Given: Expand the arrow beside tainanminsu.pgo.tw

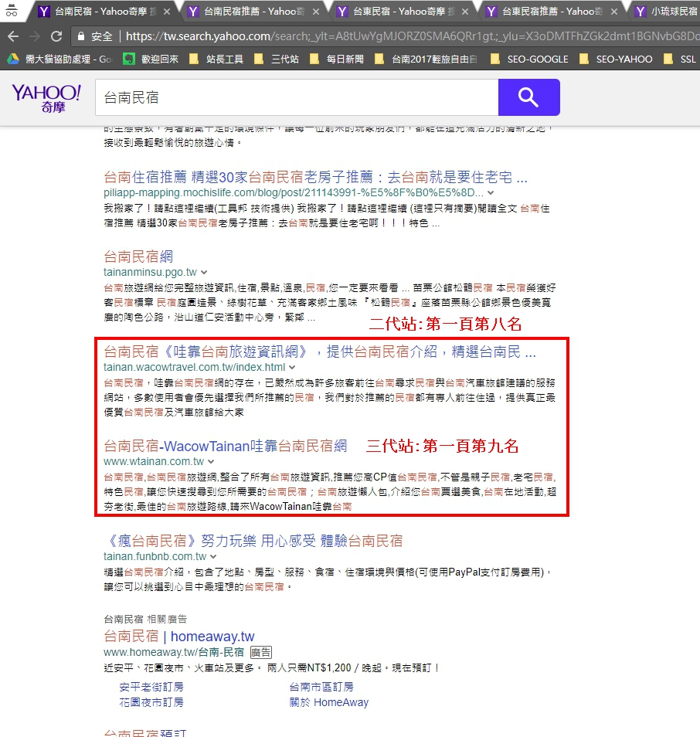Looking at the screenshot, I should (x=204, y=272).
